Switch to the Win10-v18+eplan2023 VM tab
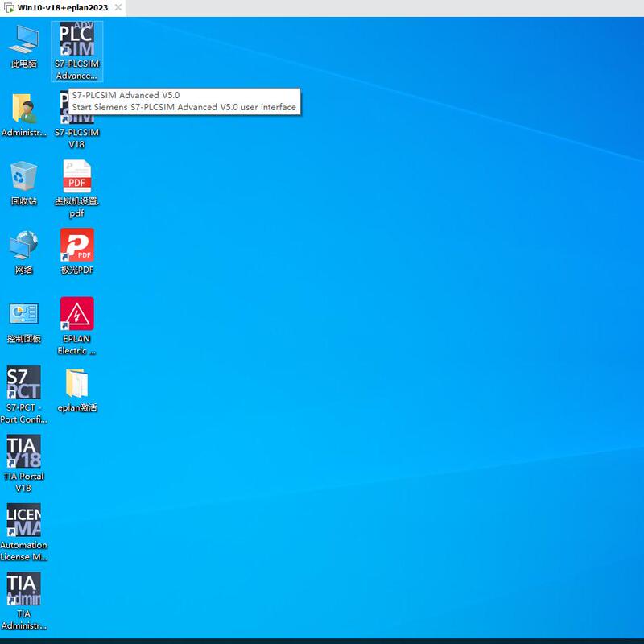644x644 pixels. (63, 8)
